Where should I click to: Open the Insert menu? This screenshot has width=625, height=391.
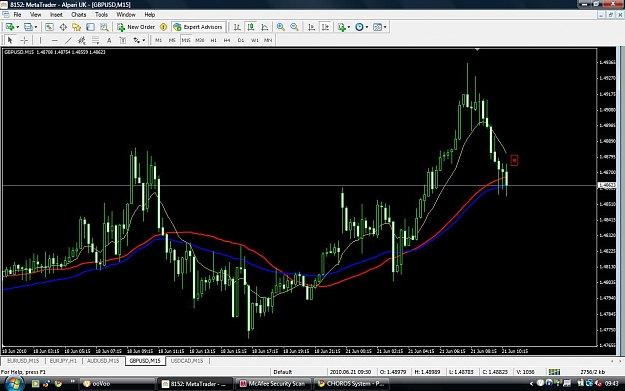point(56,14)
